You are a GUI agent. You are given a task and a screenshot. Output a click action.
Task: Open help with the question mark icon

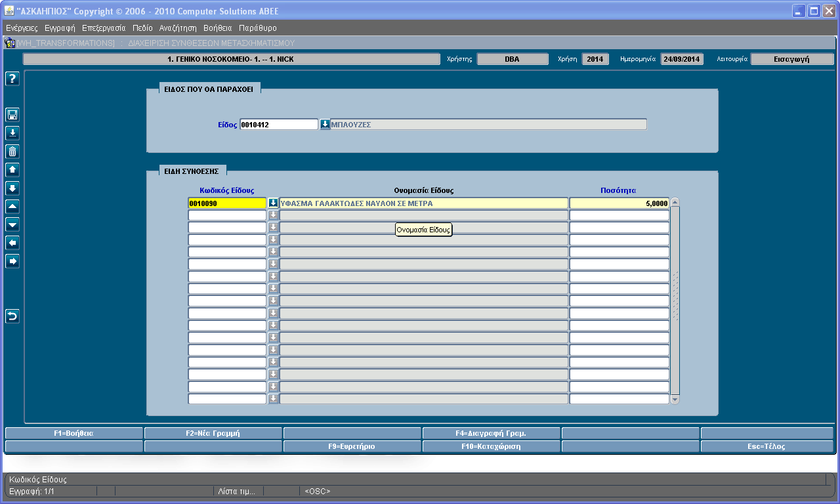coord(12,79)
